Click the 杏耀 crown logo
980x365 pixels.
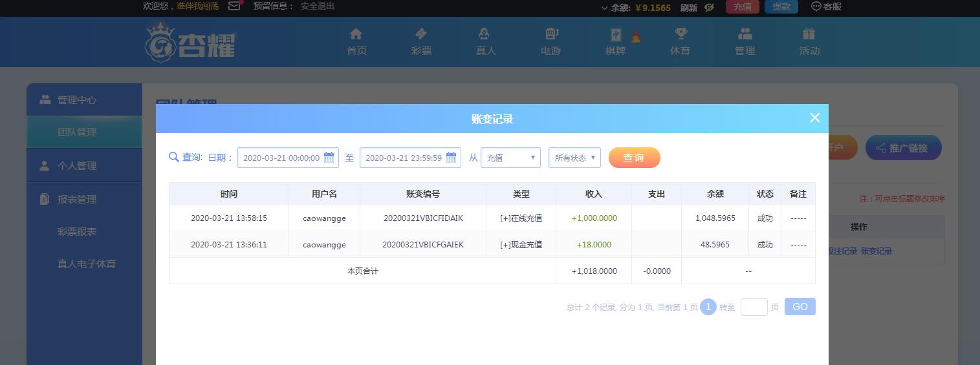(x=190, y=43)
